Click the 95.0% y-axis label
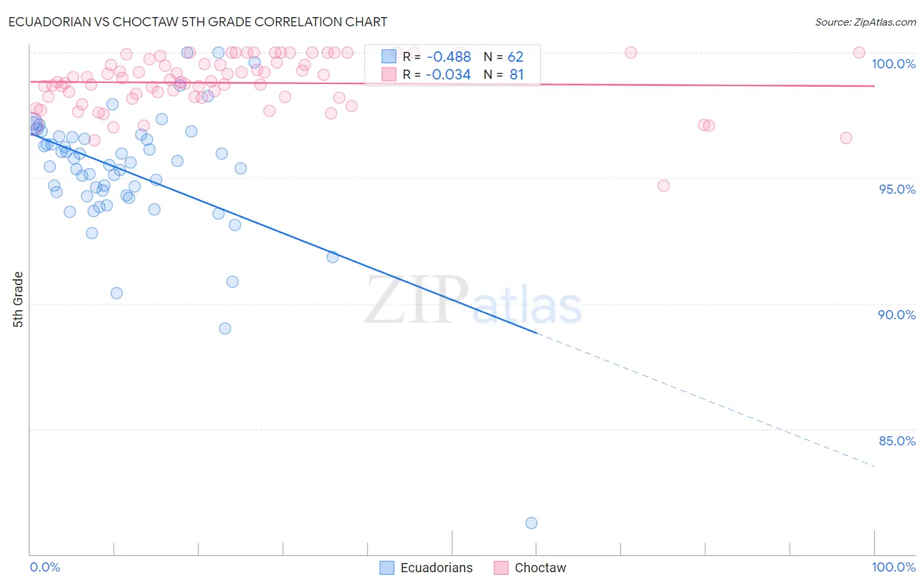Viewport: 924px width, 586px height. click(897, 189)
